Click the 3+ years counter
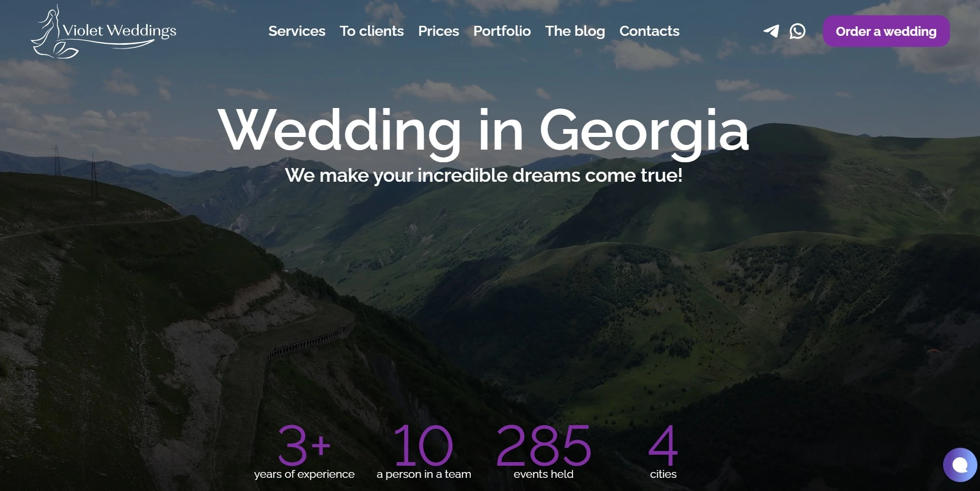 pyautogui.click(x=304, y=446)
